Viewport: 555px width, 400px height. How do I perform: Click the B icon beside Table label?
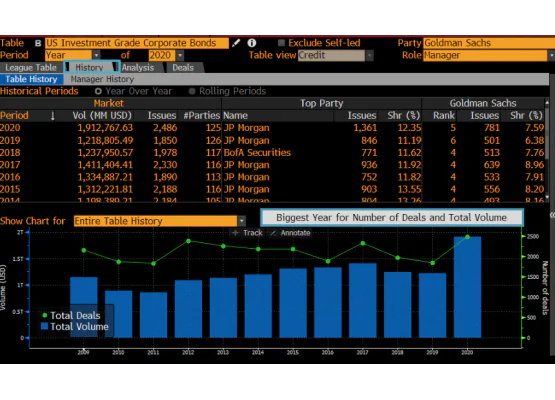38,44
